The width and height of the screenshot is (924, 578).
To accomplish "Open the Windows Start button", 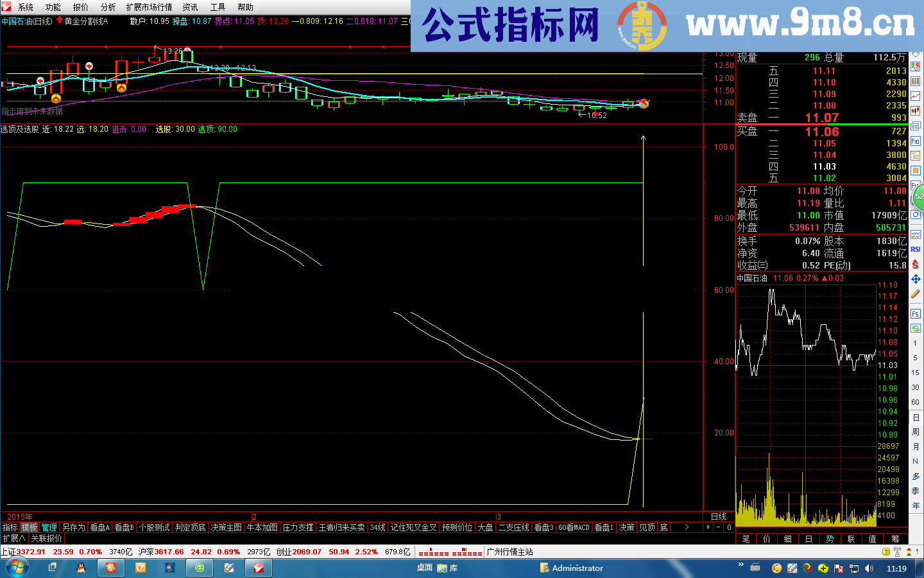I will 17,568.
